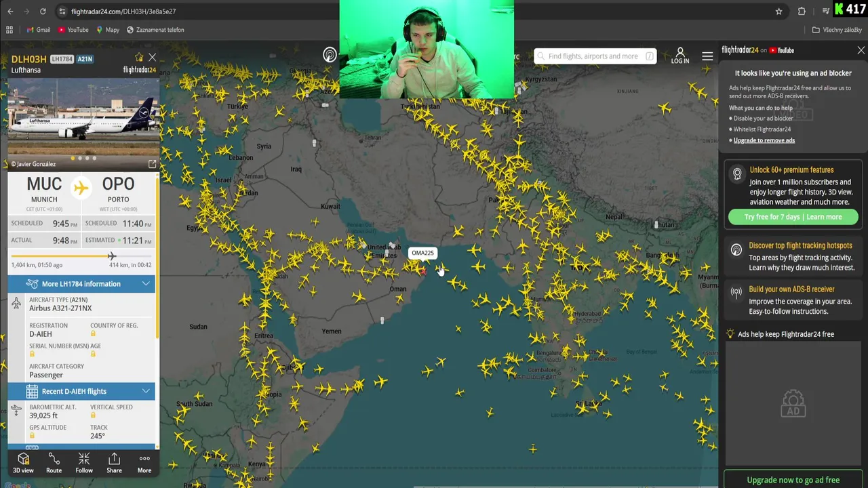
Task: Click the flight progress bar plane marker
Action: point(111,256)
